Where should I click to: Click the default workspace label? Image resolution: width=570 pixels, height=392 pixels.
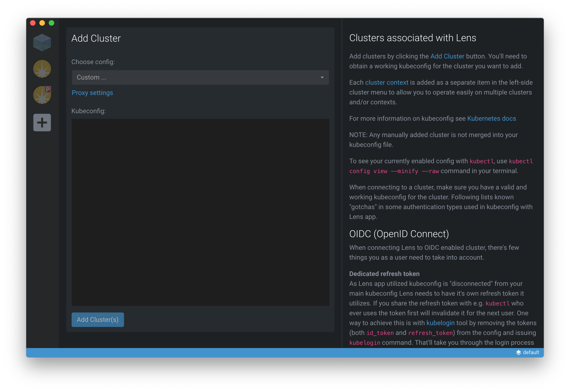[x=531, y=352]
